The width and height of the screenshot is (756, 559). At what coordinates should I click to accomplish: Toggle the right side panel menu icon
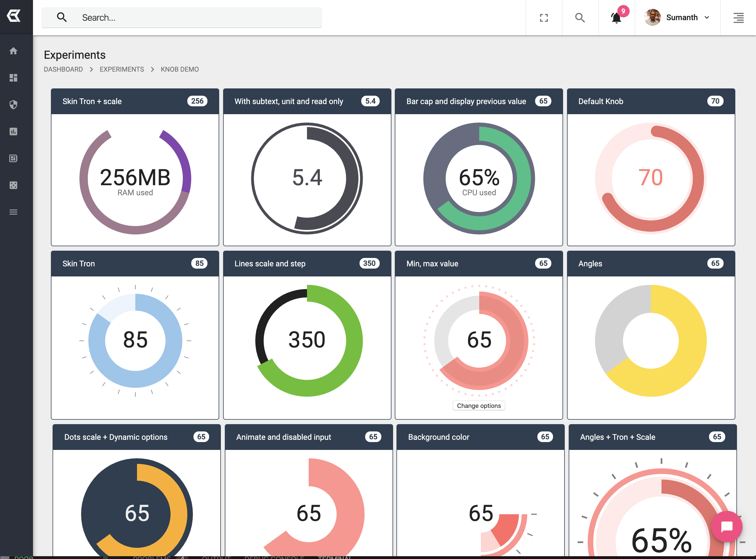738,18
